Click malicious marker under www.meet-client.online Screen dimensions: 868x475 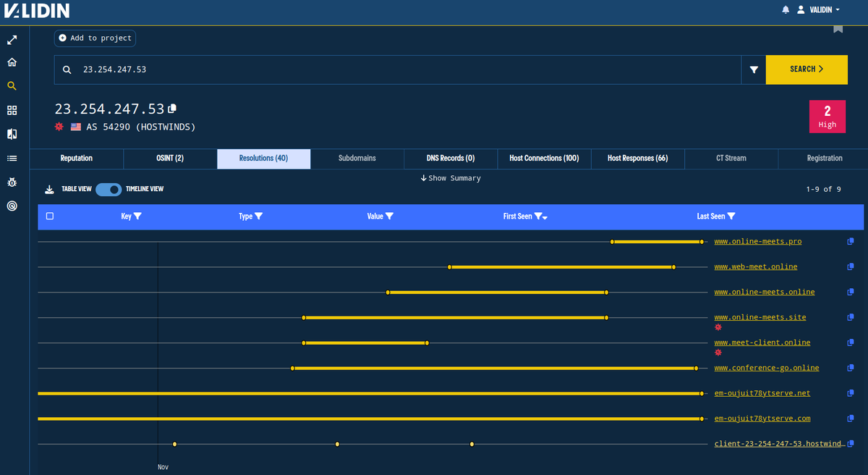(718, 353)
